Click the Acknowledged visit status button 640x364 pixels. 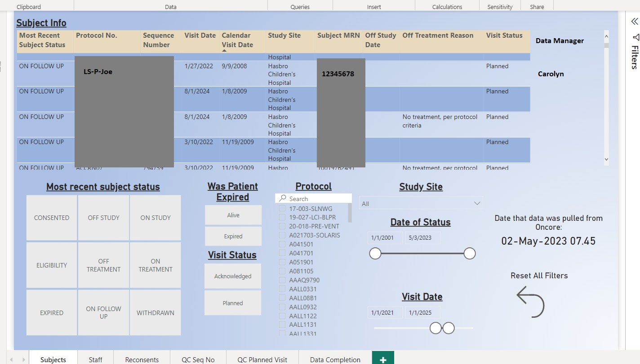coord(233,276)
